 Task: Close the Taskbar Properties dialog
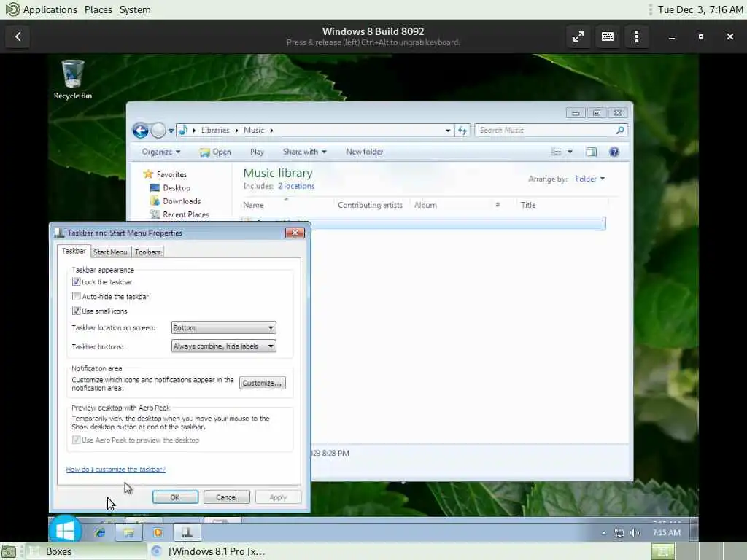(x=295, y=233)
